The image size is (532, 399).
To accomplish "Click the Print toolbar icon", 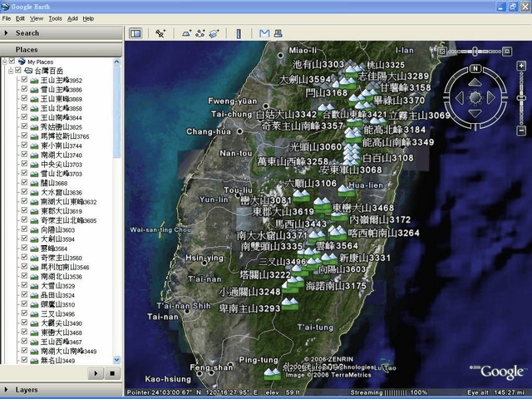I will coord(278,33).
